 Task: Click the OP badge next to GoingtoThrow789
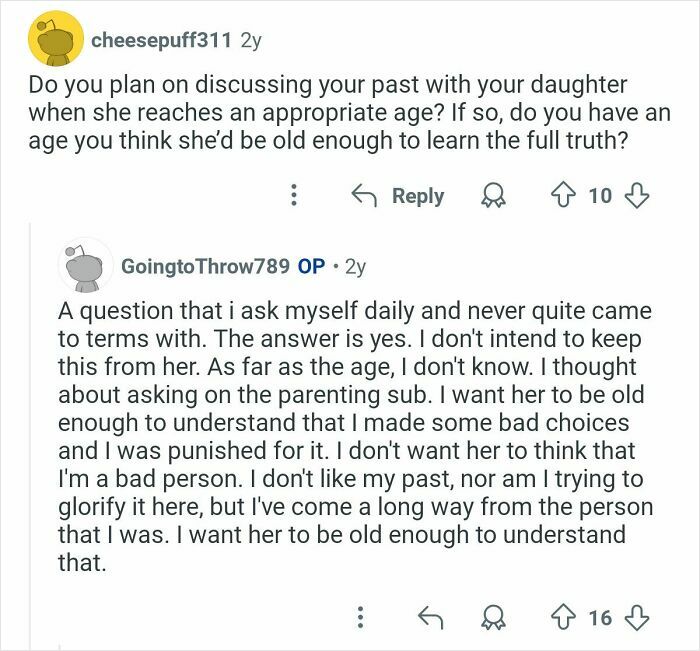(311, 266)
